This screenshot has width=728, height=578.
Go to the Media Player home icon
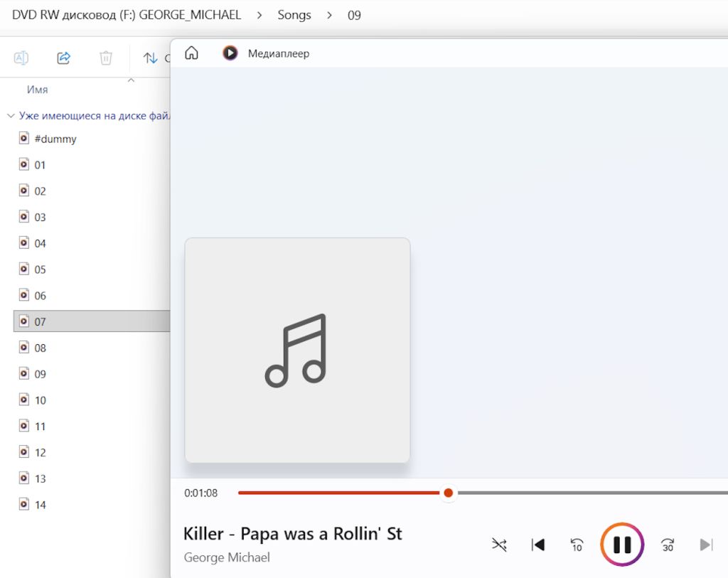191,53
